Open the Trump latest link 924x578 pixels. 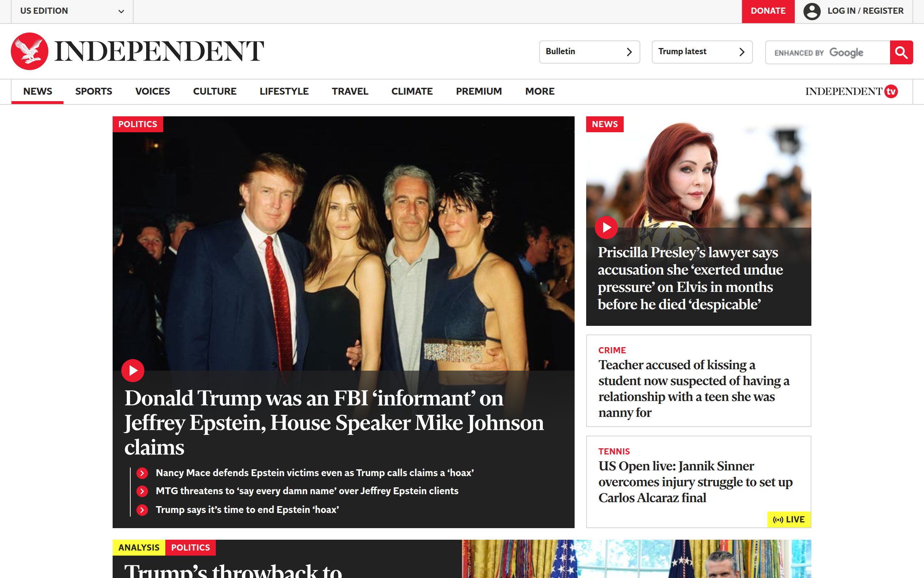coord(702,52)
